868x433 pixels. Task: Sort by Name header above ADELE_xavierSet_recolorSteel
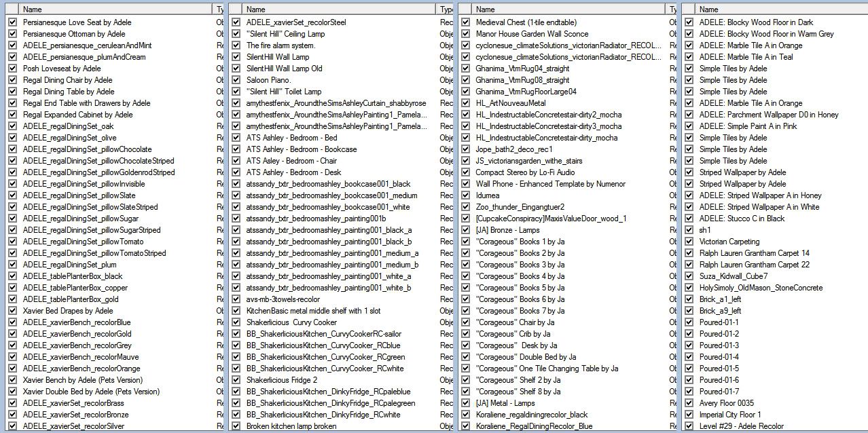click(x=338, y=10)
